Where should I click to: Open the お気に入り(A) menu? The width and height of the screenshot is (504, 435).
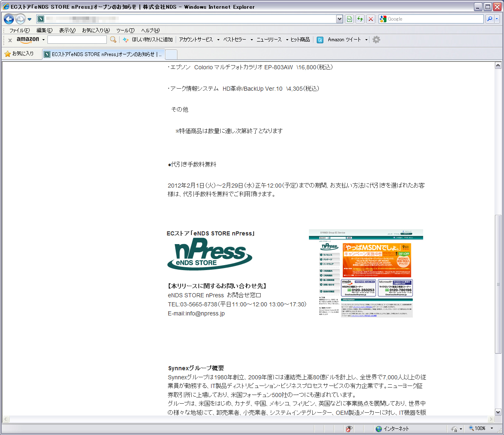click(96, 31)
